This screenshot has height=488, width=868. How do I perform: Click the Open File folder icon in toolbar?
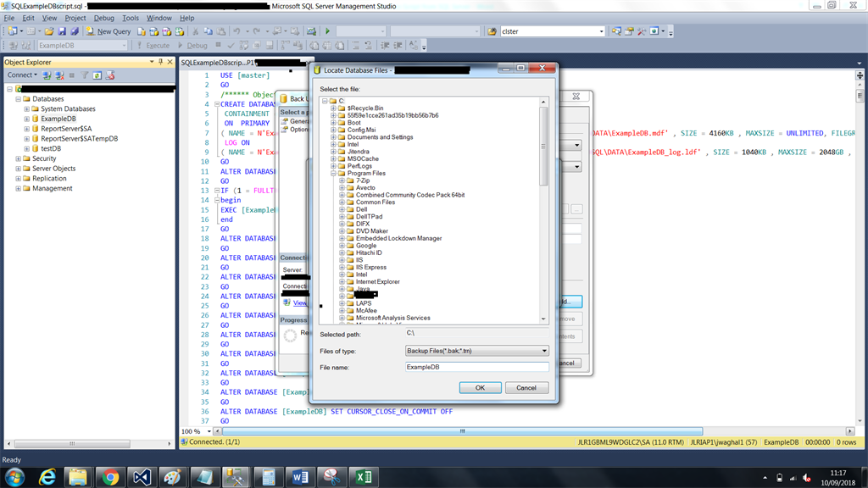pyautogui.click(x=50, y=31)
